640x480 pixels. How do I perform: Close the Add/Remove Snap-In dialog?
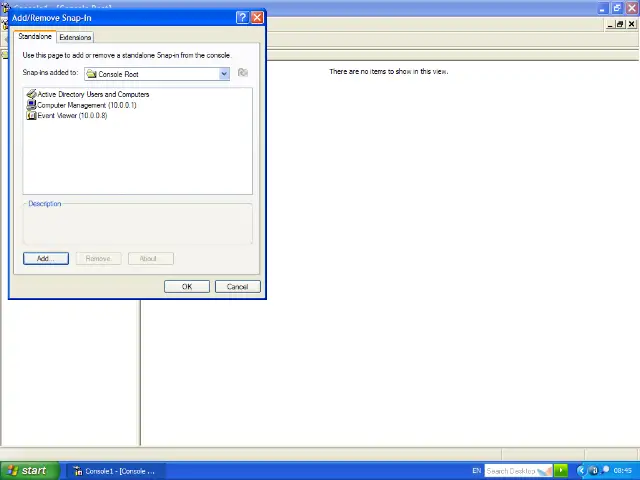(257, 18)
